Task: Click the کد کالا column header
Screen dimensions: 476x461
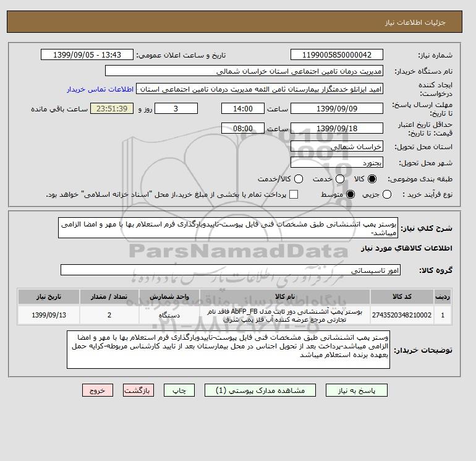Action: (x=402, y=296)
